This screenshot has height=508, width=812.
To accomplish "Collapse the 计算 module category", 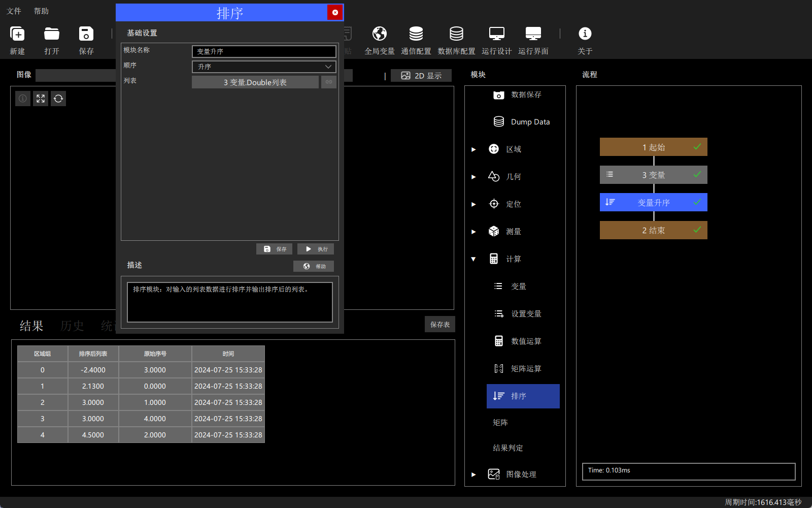I will click(x=473, y=259).
